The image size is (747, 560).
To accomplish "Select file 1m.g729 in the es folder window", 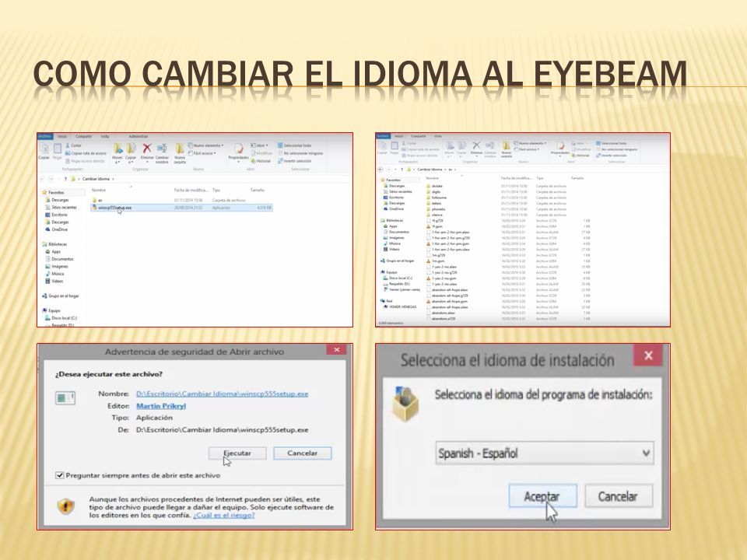I will pos(436,255).
